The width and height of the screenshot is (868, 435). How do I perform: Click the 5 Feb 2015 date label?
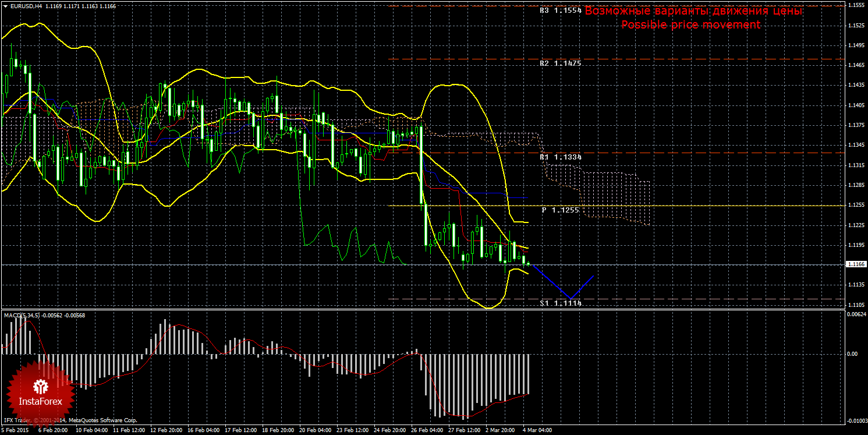coord(16,430)
